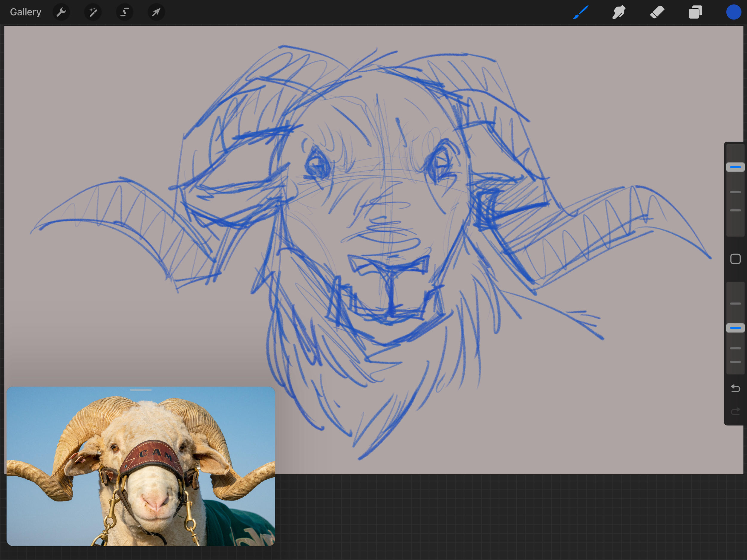Open the Actions wrench menu
This screenshot has width=747, height=560.
(x=61, y=13)
